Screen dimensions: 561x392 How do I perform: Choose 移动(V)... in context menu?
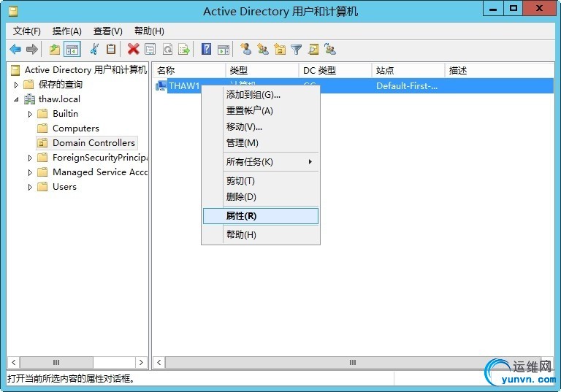click(261, 127)
